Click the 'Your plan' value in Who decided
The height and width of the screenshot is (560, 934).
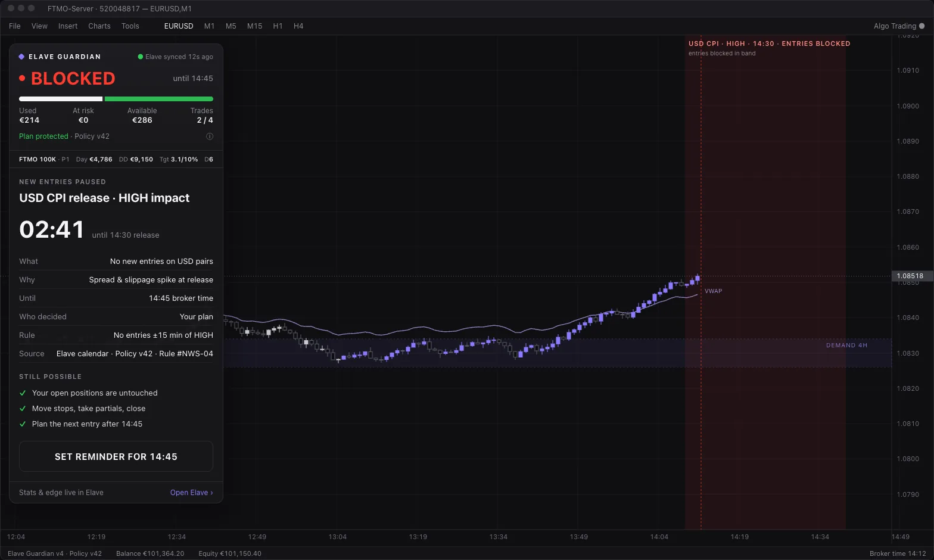(x=197, y=317)
